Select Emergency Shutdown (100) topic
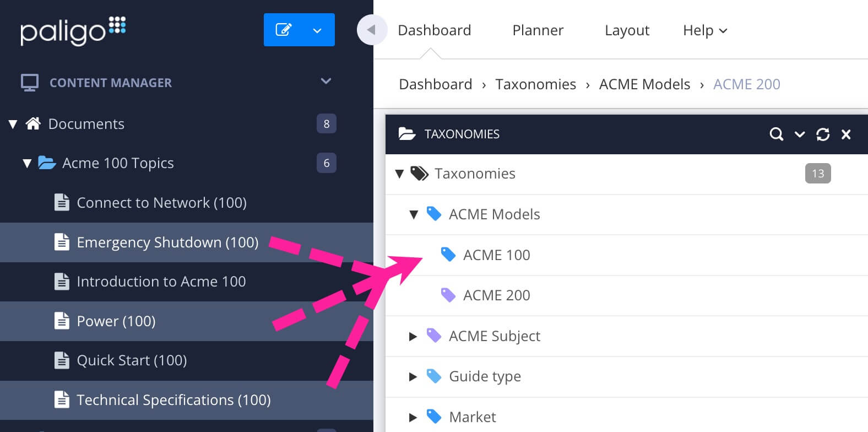This screenshot has height=432, width=868. click(167, 242)
